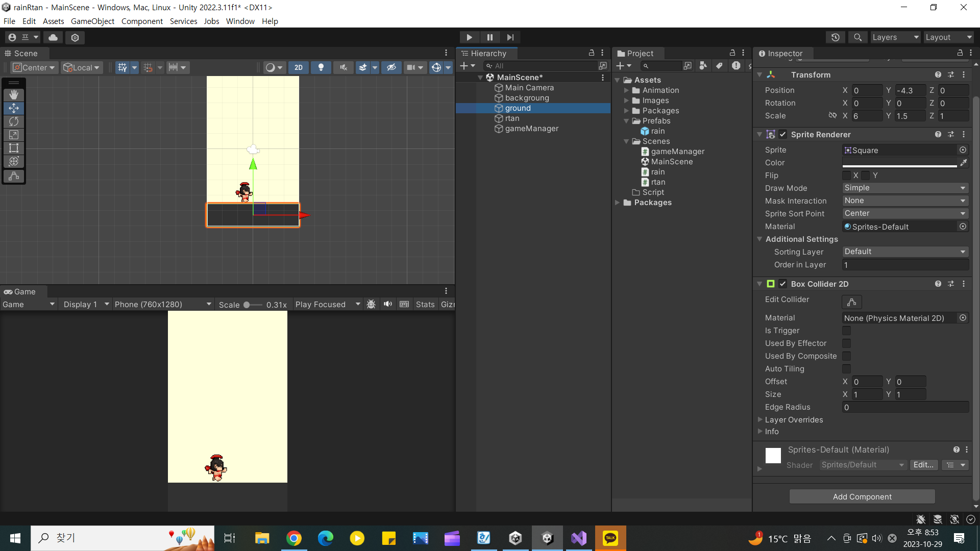The height and width of the screenshot is (551, 980).
Task: Lock the Inspector panel
Action: [x=960, y=53]
